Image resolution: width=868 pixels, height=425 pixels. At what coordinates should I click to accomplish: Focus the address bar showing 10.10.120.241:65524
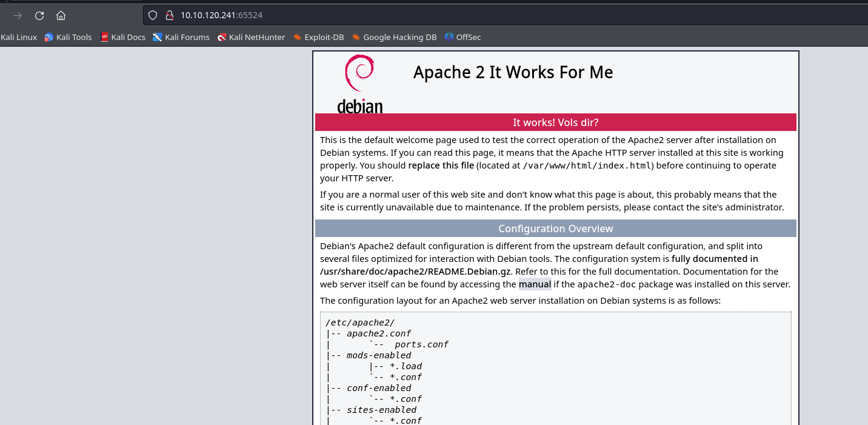(506, 15)
